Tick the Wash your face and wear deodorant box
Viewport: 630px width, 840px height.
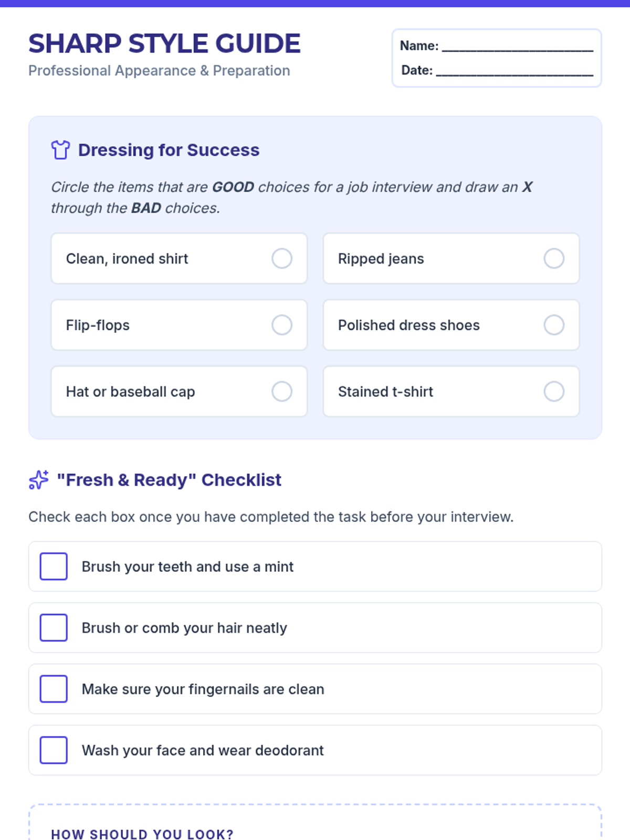[x=54, y=750]
